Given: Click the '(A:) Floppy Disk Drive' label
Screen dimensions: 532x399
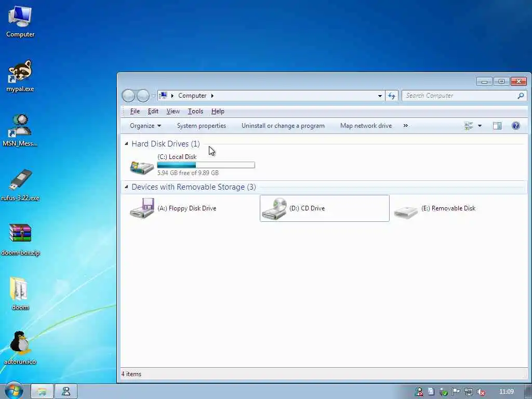Looking at the screenshot, I should (187, 208).
